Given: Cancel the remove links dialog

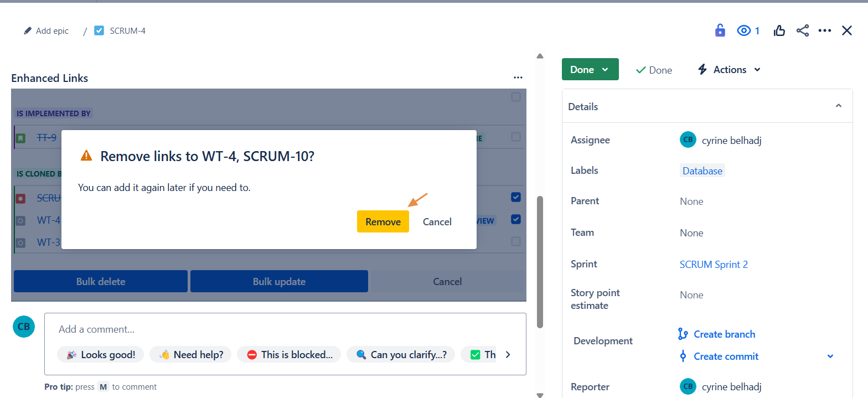Looking at the screenshot, I should pyautogui.click(x=437, y=221).
